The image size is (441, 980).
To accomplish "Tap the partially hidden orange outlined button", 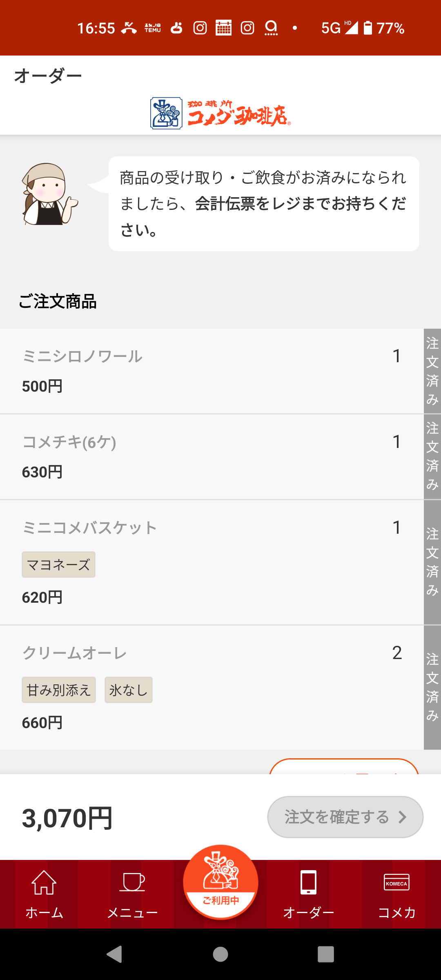I will tap(344, 767).
